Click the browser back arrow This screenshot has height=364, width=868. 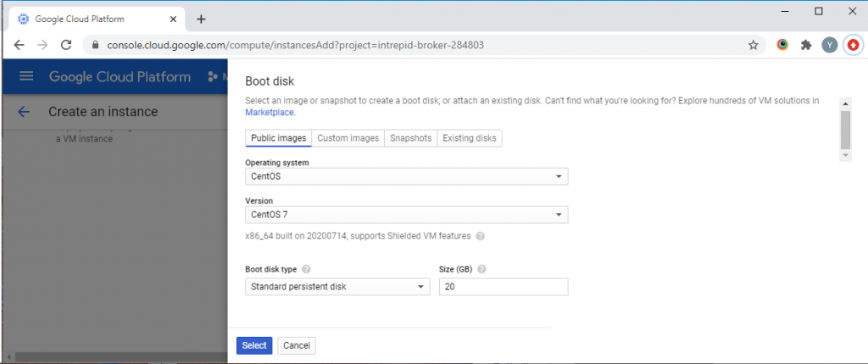tap(19, 46)
